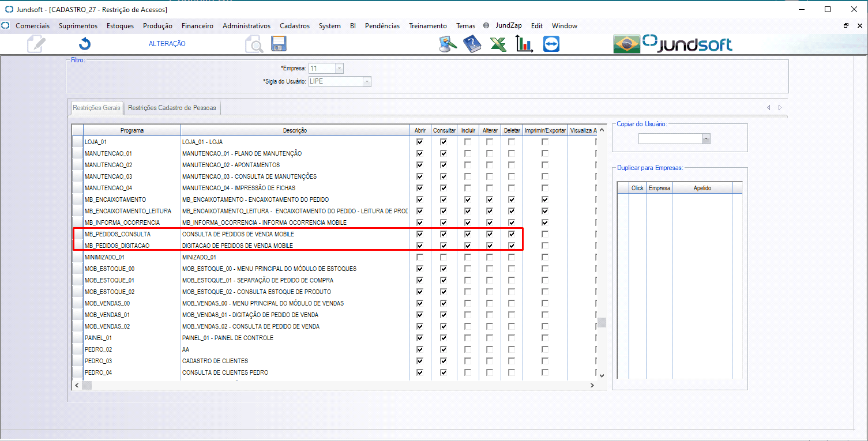This screenshot has width=868, height=441.
Task: Open the JundZap menu
Action: click(x=509, y=26)
